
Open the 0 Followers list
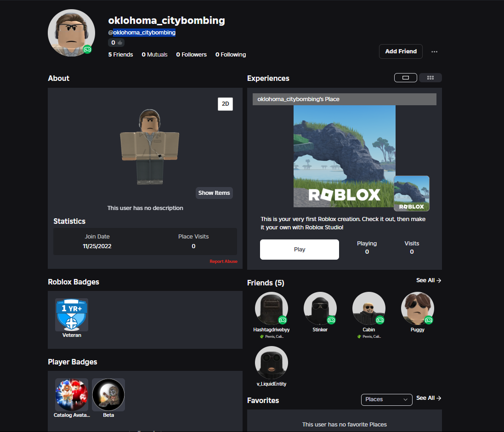coord(191,55)
